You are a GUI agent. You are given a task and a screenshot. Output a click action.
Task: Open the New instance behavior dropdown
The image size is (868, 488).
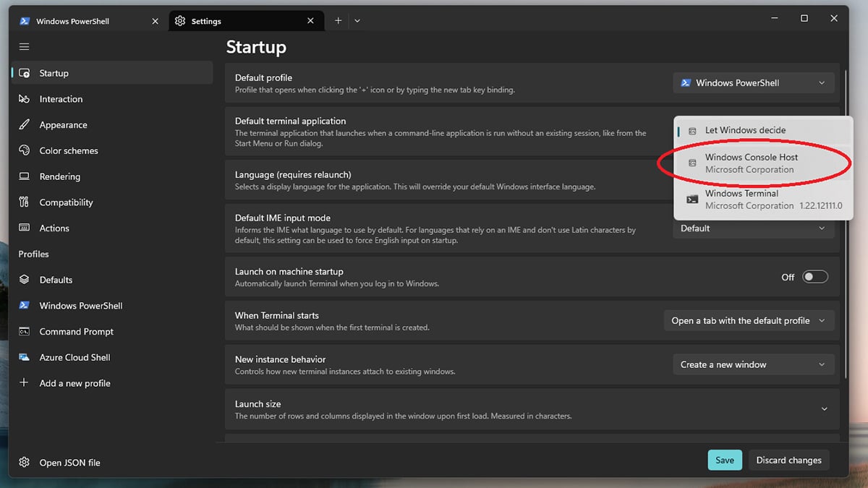[x=754, y=365]
